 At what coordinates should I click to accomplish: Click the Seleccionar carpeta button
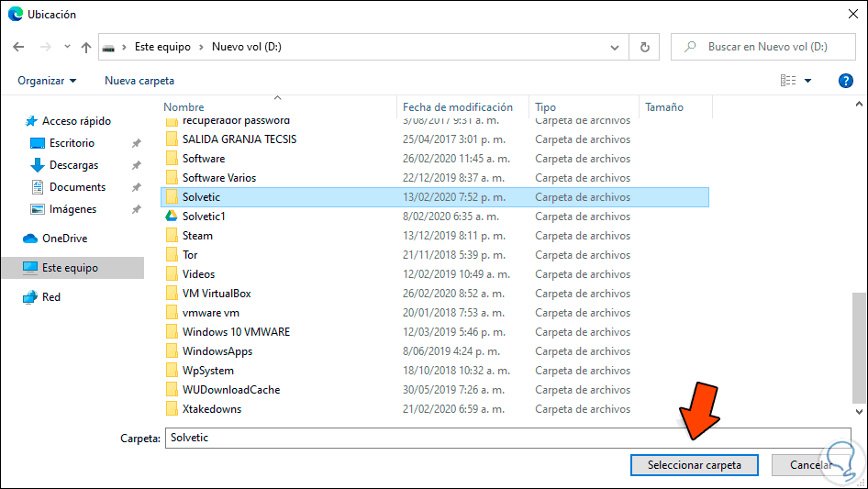click(695, 465)
